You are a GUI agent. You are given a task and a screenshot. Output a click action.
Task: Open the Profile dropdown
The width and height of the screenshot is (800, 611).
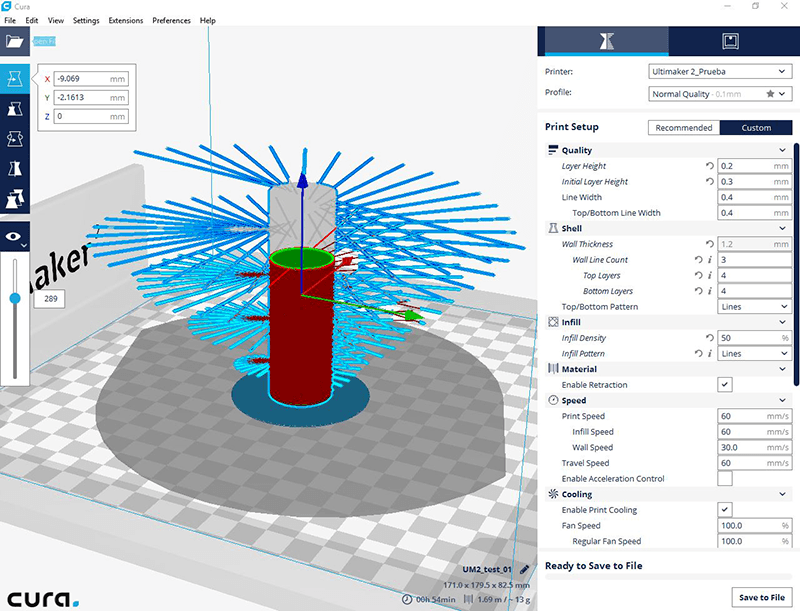click(720, 94)
